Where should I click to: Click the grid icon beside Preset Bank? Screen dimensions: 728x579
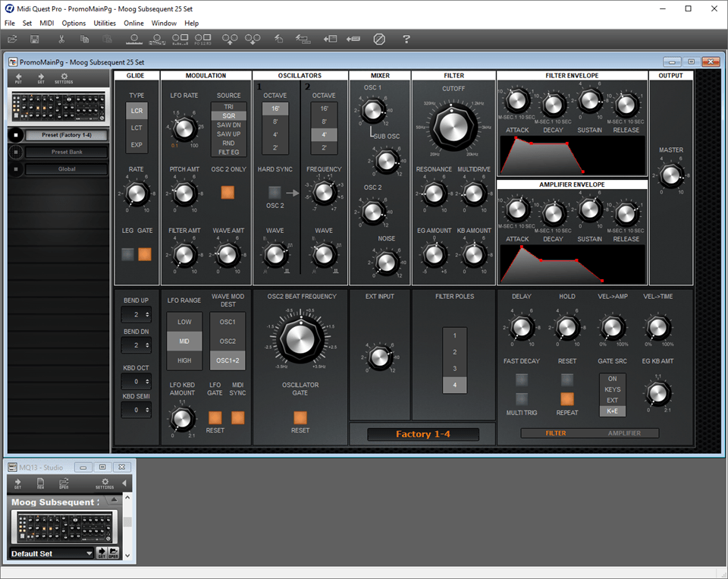16,152
